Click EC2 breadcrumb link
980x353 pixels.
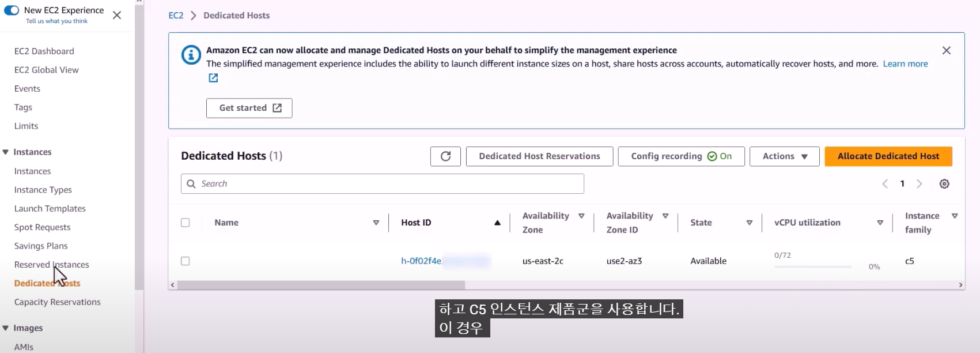click(x=176, y=16)
